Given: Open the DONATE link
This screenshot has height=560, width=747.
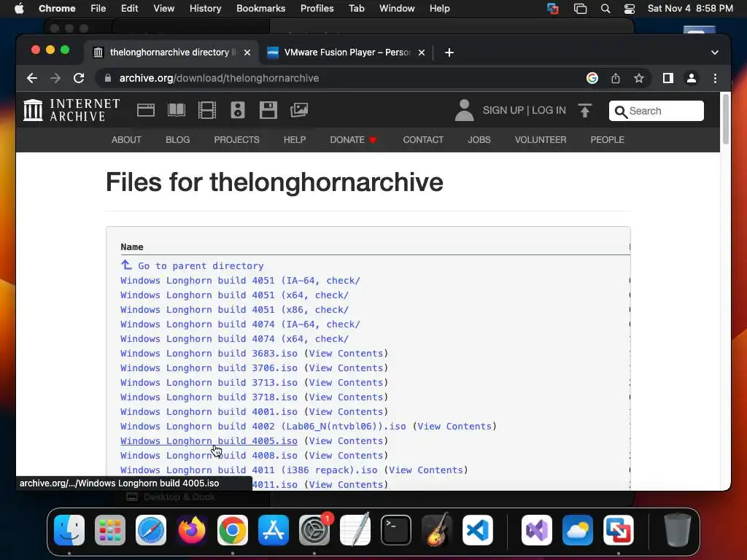Looking at the screenshot, I should tap(352, 139).
